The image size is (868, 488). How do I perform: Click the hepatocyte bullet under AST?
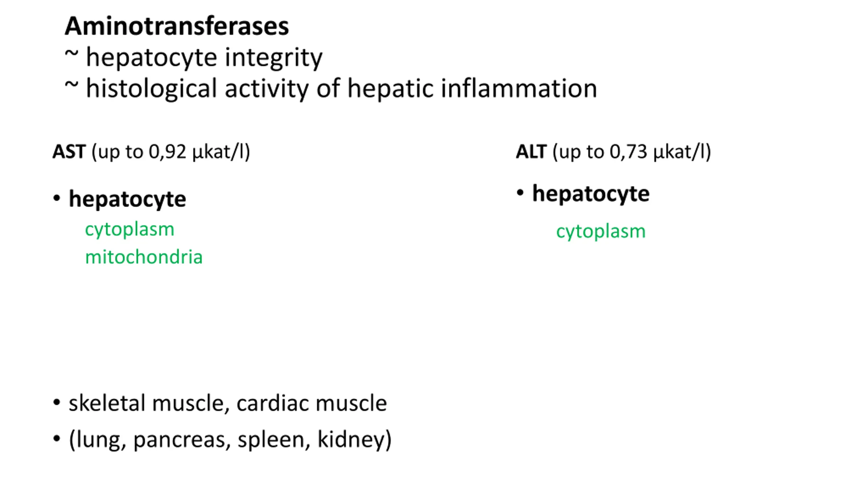127,200
